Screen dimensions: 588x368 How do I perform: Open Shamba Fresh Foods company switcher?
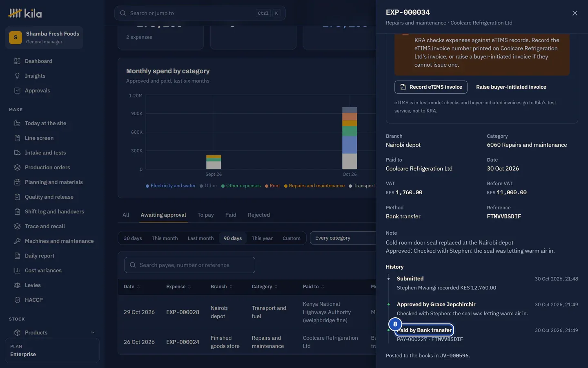click(x=44, y=38)
